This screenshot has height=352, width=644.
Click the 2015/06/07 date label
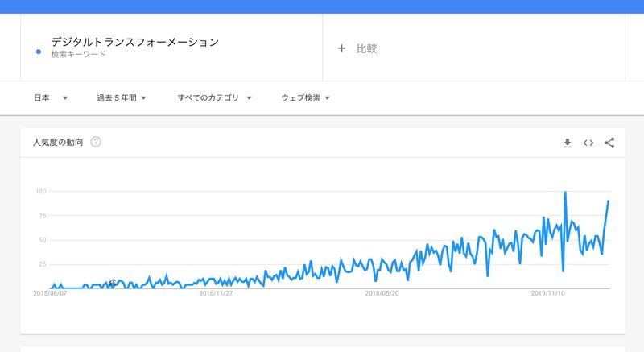tap(50, 294)
